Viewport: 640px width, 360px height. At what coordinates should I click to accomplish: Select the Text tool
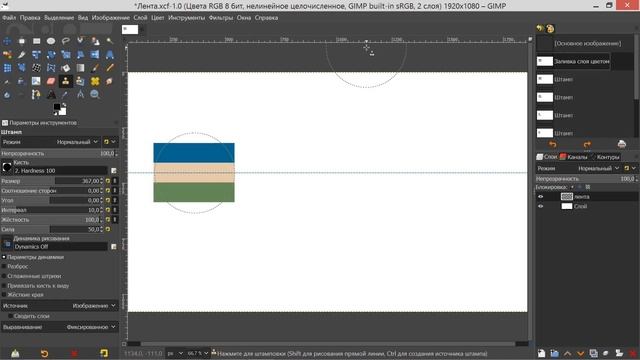pyautogui.click(x=51, y=95)
